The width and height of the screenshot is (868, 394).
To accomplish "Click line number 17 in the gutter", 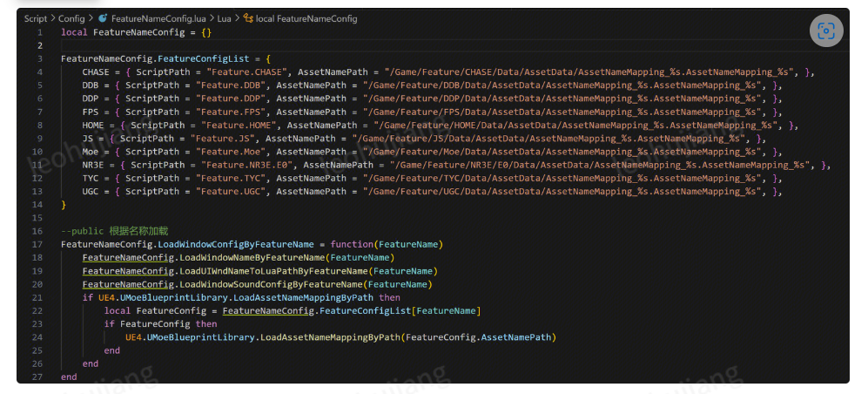I will click(x=37, y=244).
